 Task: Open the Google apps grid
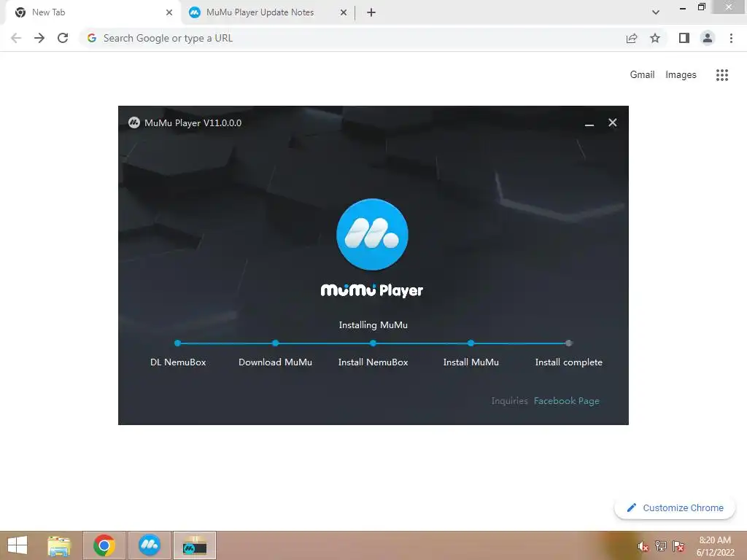point(721,75)
